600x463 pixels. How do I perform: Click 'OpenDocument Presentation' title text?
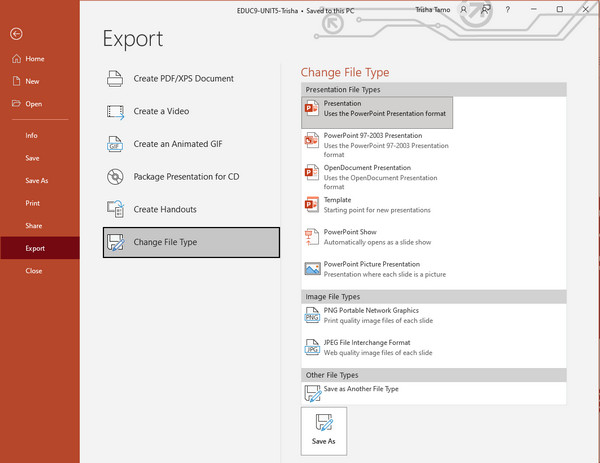[x=367, y=168]
